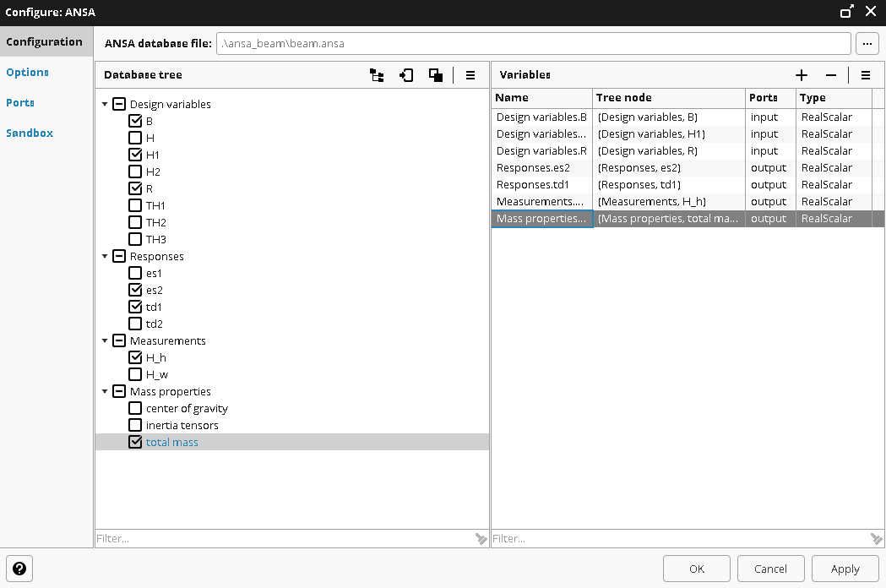This screenshot has width=886, height=588.
Task: Enable the H2 checkbox
Action: coord(135,171)
